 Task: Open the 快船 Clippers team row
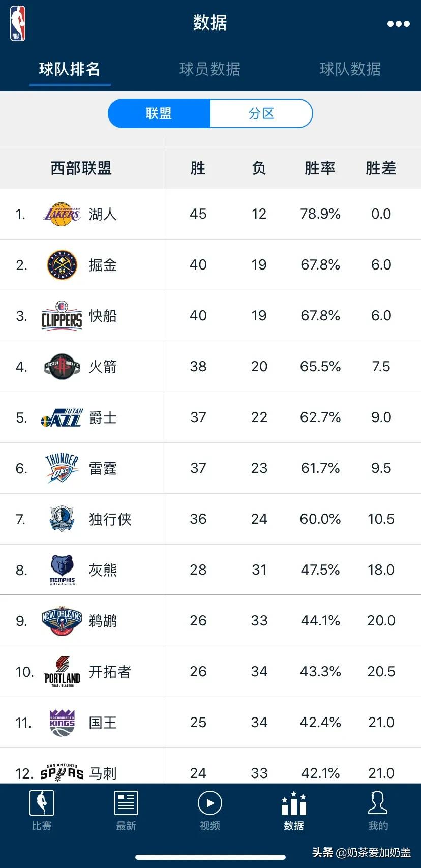[211, 316]
